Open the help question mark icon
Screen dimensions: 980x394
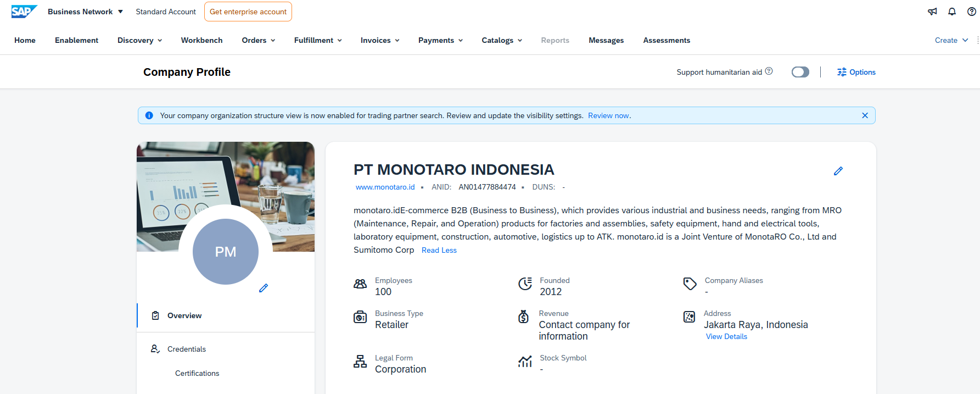972,12
